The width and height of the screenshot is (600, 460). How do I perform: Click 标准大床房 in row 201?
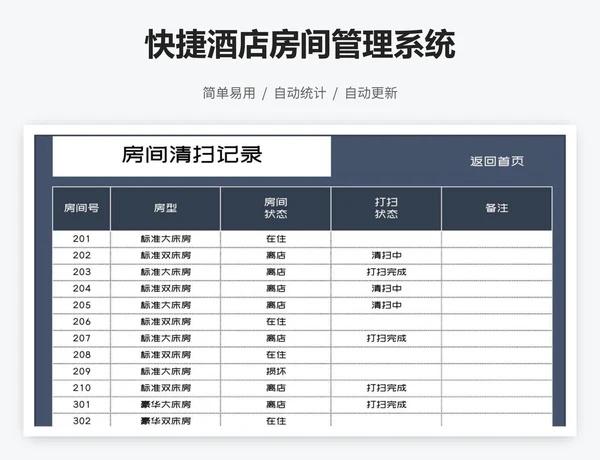pos(165,239)
